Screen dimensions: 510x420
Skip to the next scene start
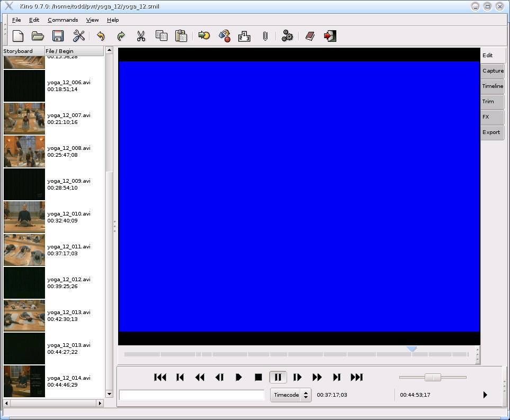[x=337, y=378]
